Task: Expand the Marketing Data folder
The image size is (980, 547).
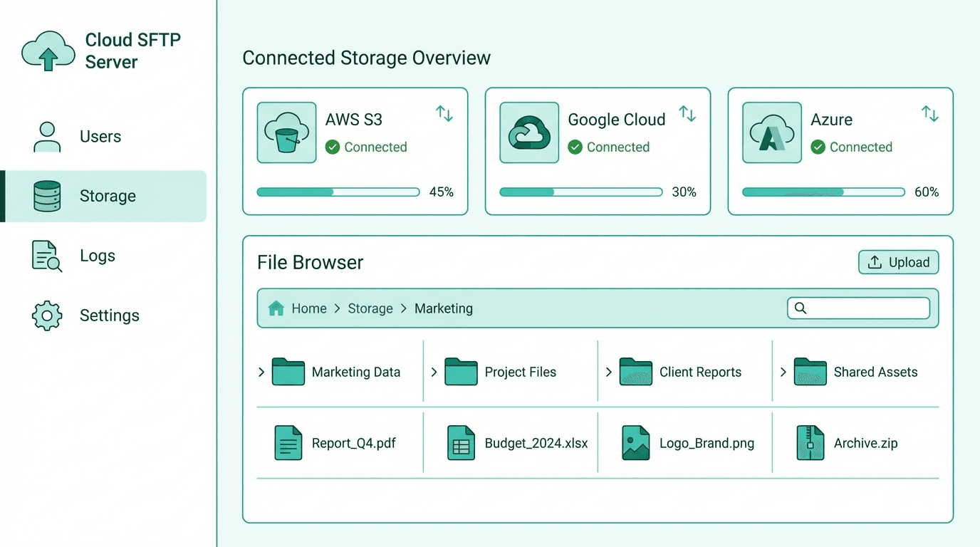Action: (x=261, y=371)
